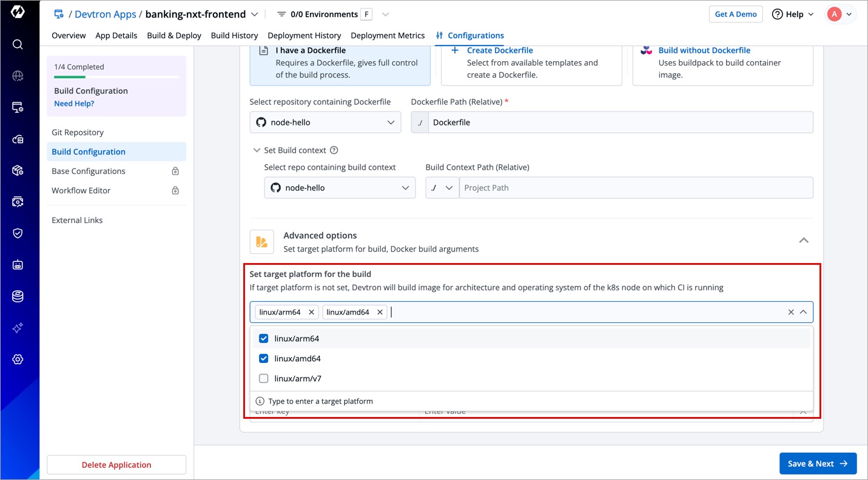Click the Dockerfile Path input field
The image size is (868, 480).
[619, 122]
